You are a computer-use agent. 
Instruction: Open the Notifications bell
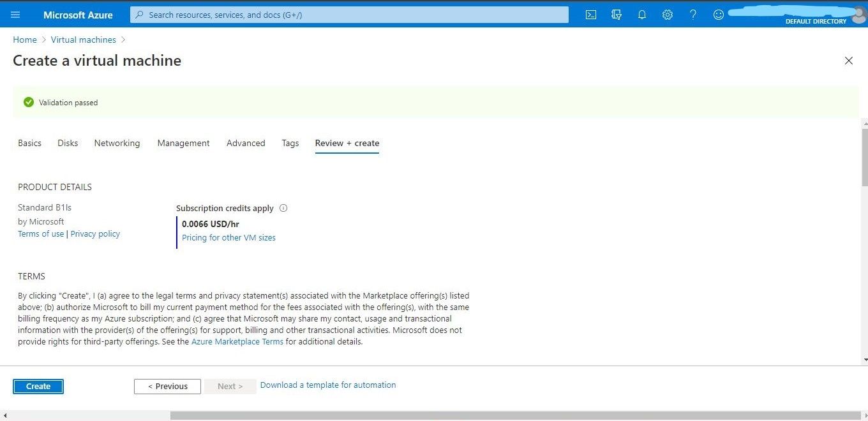[642, 14]
